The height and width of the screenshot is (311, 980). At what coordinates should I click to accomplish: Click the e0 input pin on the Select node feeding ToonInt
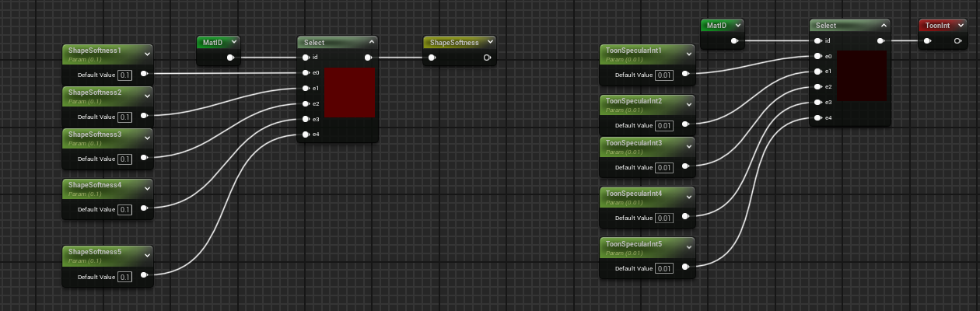817,56
